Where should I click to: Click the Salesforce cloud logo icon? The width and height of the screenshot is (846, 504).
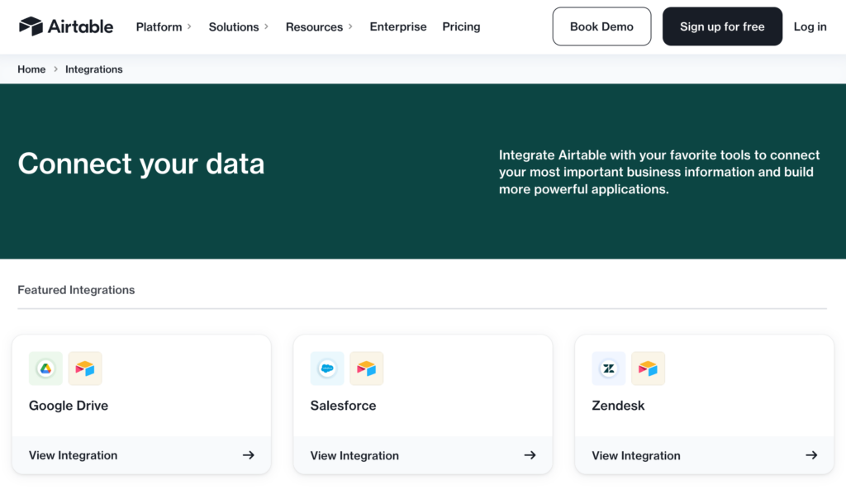click(327, 368)
